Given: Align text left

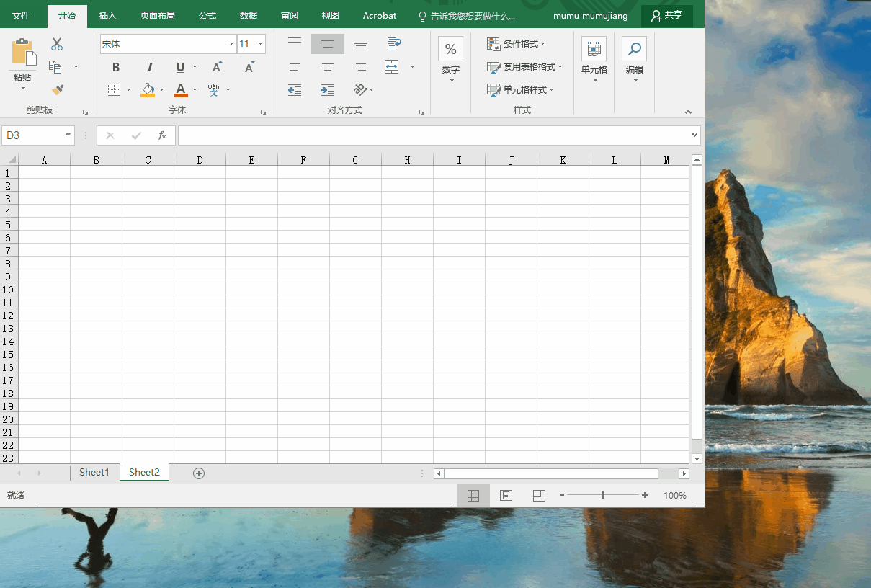Looking at the screenshot, I should click(295, 67).
